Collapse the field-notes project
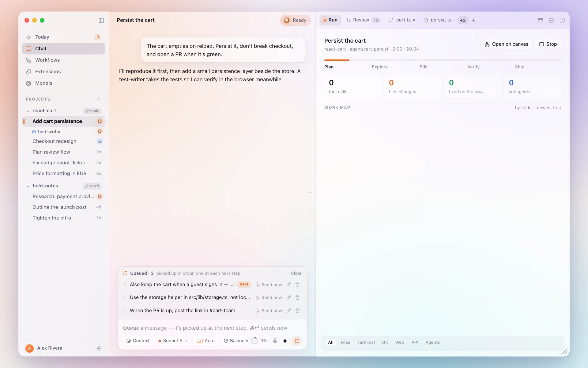Viewport: 588px width, 368px height. tap(28, 186)
